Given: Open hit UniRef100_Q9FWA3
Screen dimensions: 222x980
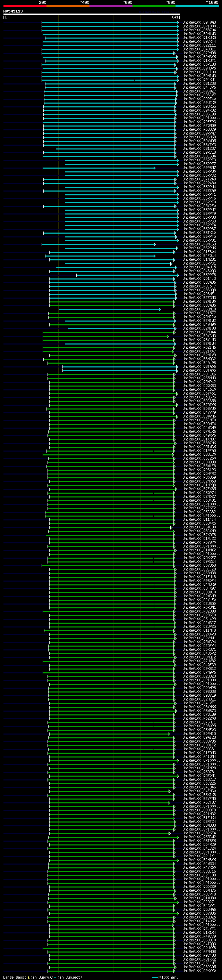Looking at the screenshot, I should [x=199, y=23].
